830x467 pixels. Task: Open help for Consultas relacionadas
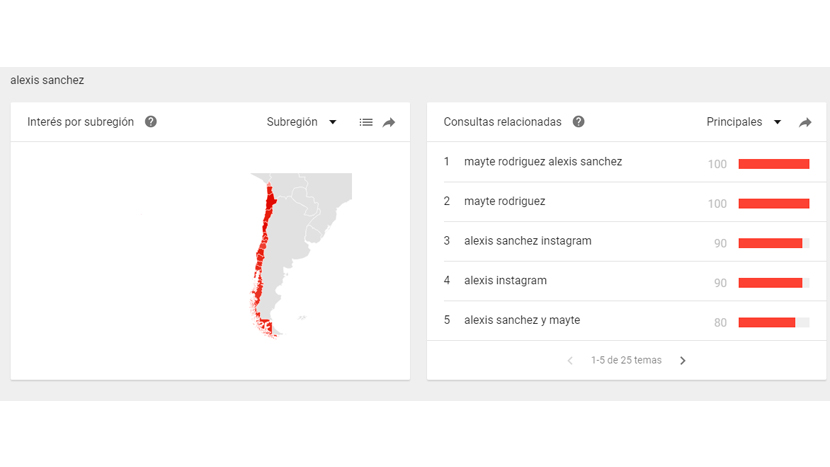coord(579,122)
